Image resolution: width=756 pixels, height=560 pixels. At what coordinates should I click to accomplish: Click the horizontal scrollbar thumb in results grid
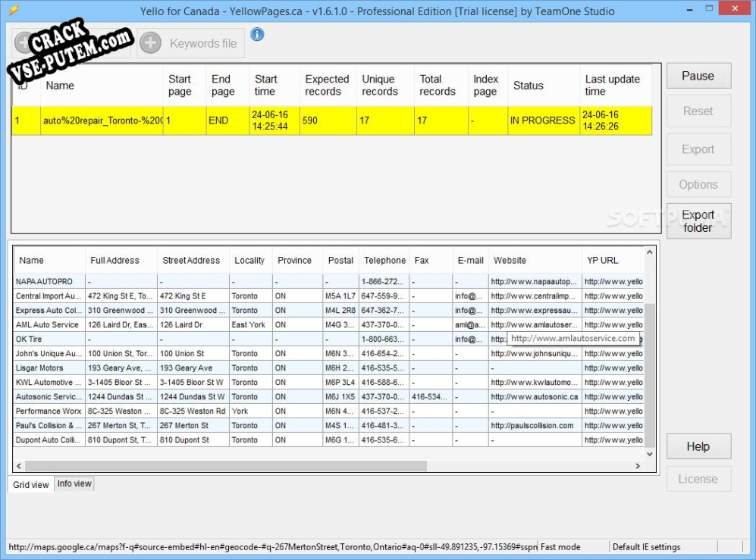point(226,466)
